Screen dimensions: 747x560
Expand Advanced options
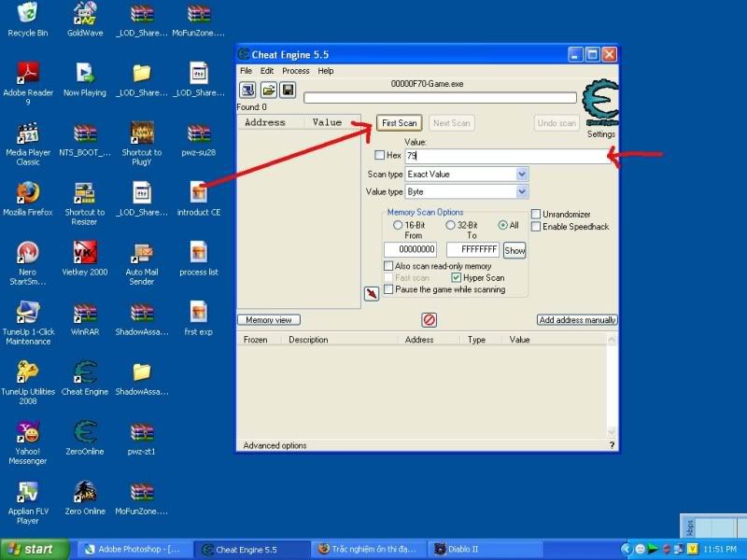tap(275, 446)
